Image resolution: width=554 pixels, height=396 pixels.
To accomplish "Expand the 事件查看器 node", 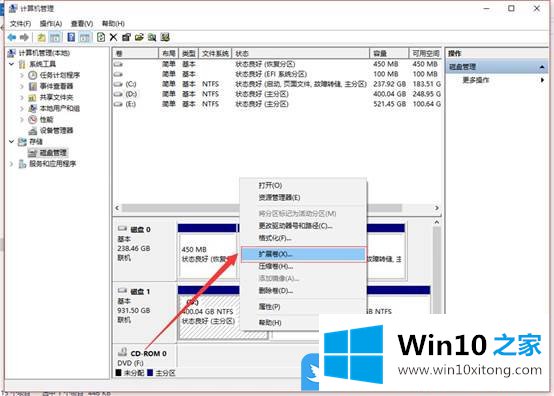I will coord(22,86).
